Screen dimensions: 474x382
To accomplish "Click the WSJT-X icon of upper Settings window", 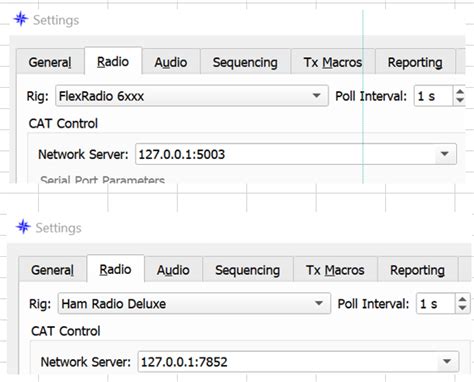I will (21, 19).
